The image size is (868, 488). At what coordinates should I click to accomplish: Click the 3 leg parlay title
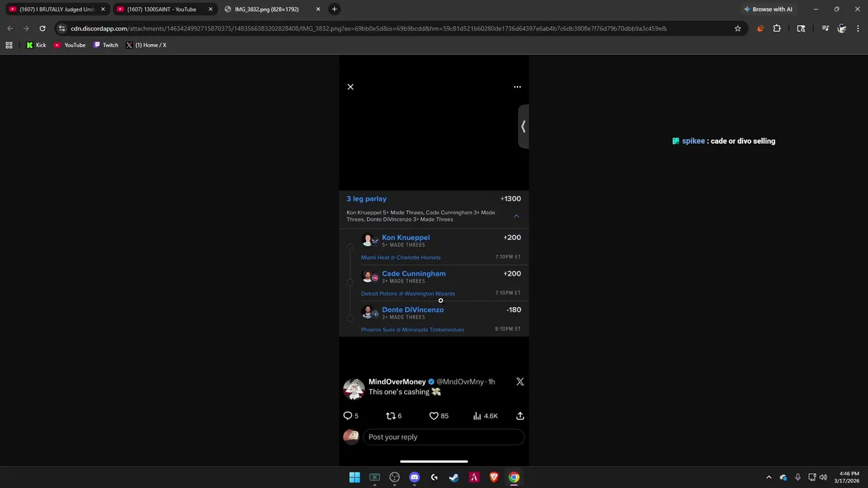click(366, 199)
